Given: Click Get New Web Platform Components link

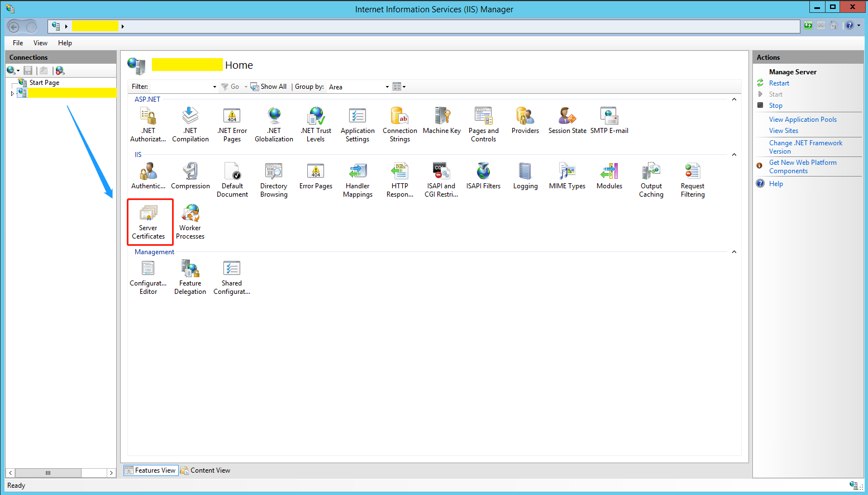Looking at the screenshot, I should [x=803, y=166].
